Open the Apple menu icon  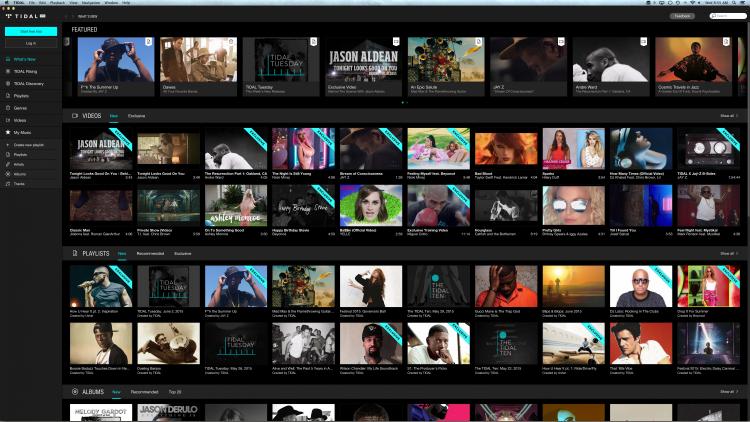pos(7,2)
